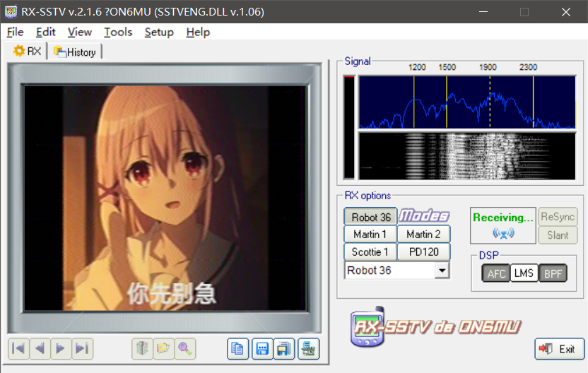The width and height of the screenshot is (588, 373).
Task: Click the red door icon on Exit
Action: (x=546, y=349)
